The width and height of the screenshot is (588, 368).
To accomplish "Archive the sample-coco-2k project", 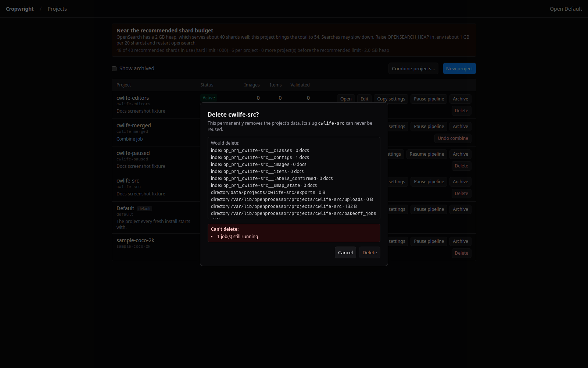I will click(460, 241).
